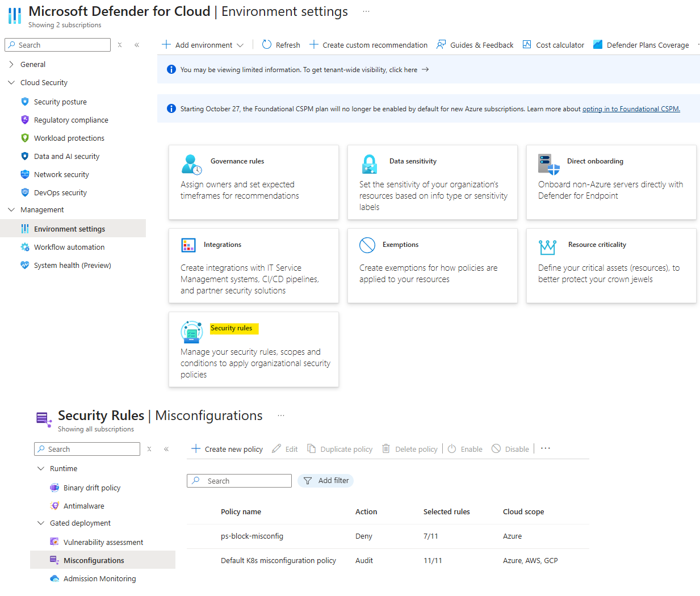This screenshot has width=700, height=596.
Task: Click the Data sensitivity lock icon
Action: click(x=370, y=165)
